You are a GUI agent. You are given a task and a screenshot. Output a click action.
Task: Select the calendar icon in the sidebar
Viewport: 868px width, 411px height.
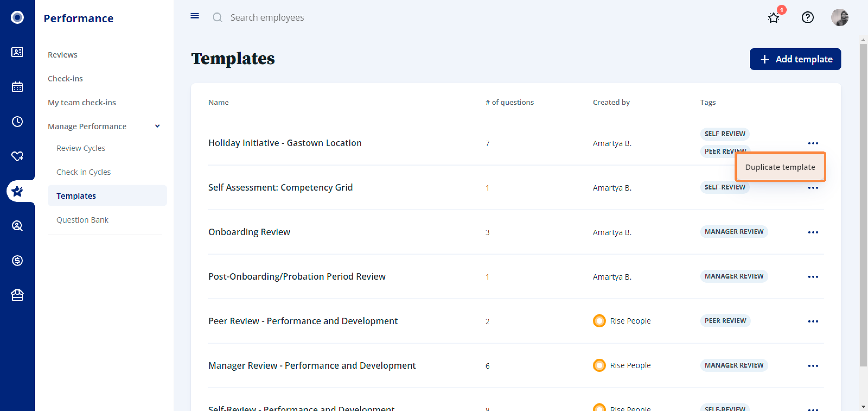click(17, 87)
